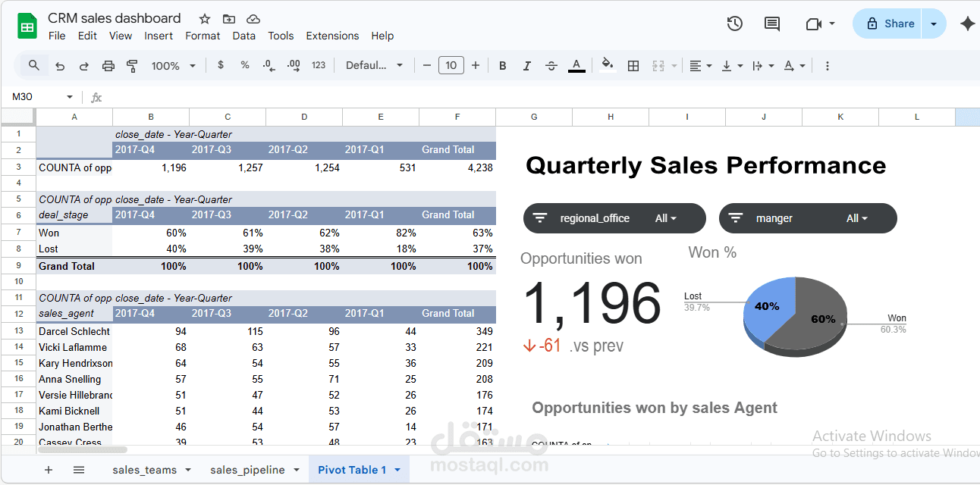Image resolution: width=980 pixels, height=485 pixels.
Task: Select the Paint format tool
Action: click(x=132, y=65)
